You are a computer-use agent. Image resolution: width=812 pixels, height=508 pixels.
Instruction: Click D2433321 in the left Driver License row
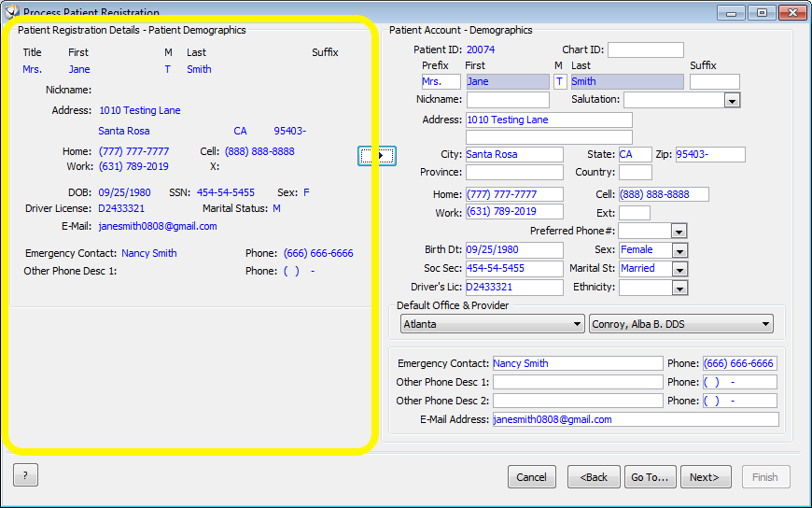pyautogui.click(x=121, y=208)
